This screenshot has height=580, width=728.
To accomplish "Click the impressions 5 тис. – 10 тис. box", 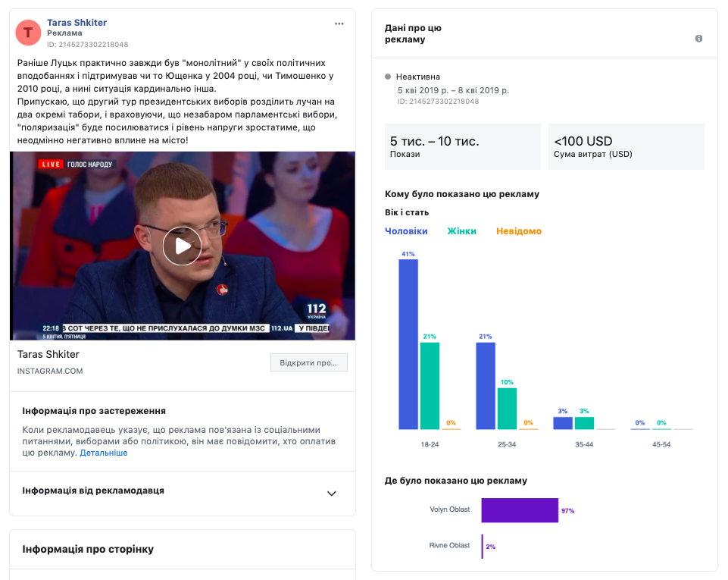I will coord(462,146).
